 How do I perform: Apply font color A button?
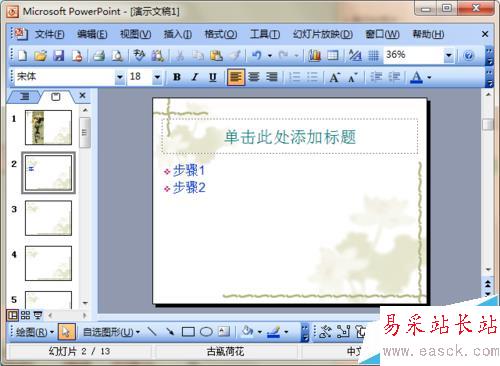tap(416, 77)
